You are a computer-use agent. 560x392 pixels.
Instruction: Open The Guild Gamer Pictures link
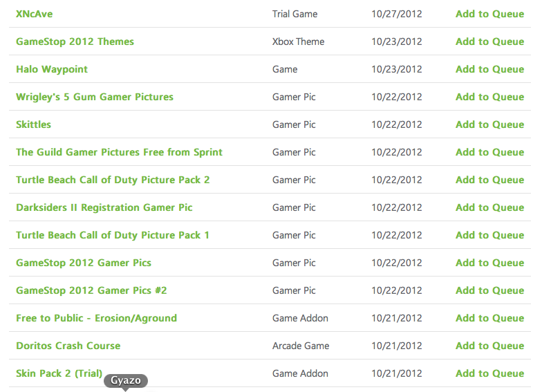[x=119, y=152]
